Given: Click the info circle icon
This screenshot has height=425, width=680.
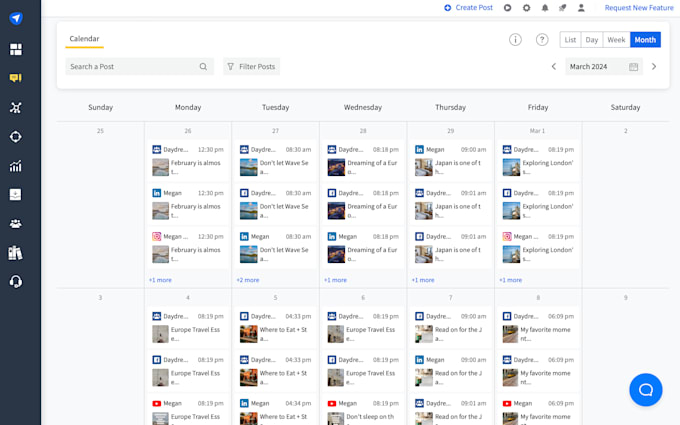Looking at the screenshot, I should point(515,40).
